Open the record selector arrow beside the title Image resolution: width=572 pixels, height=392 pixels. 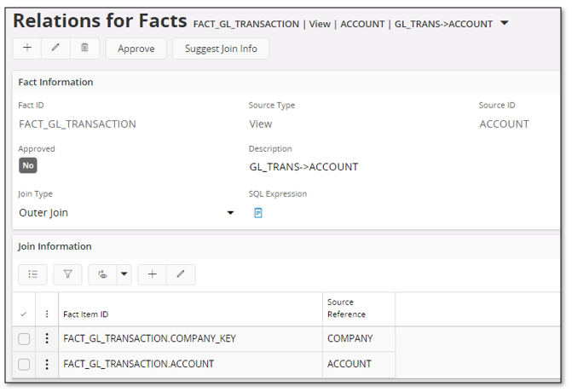pyautogui.click(x=505, y=23)
